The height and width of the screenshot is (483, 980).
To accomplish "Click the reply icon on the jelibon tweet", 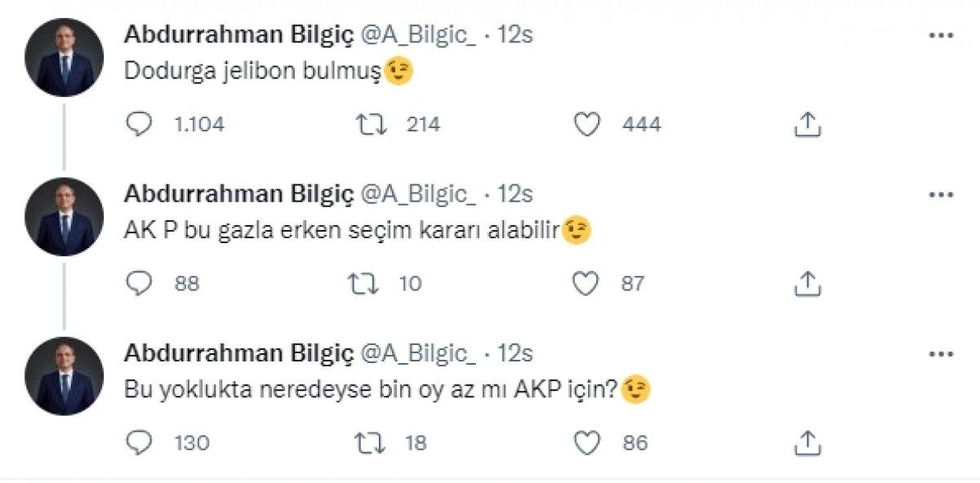I will [140, 125].
